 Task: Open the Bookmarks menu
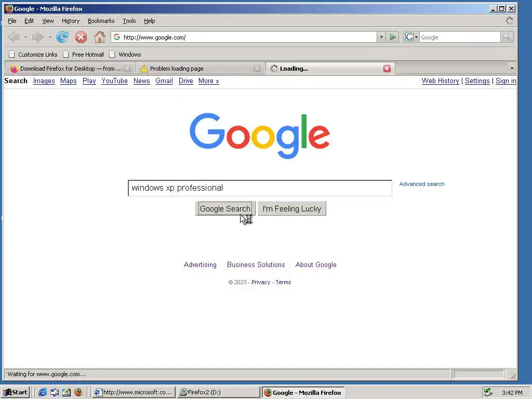[x=101, y=21]
